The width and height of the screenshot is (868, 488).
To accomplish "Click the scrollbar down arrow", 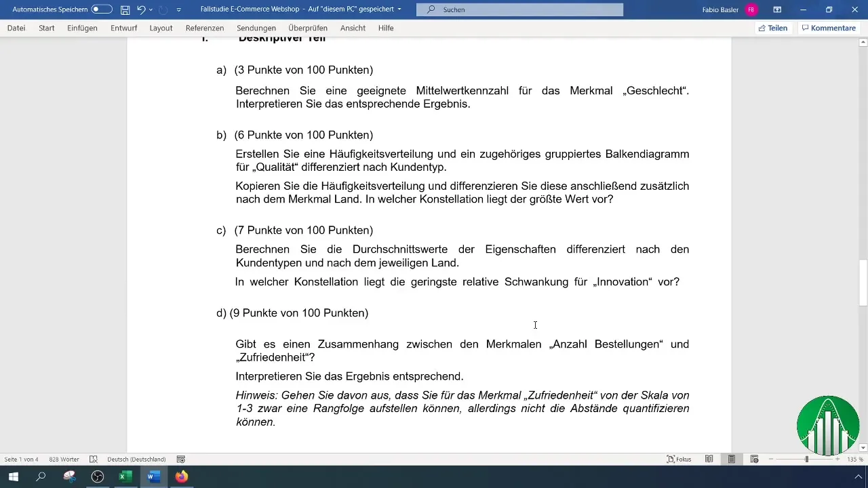I will pyautogui.click(x=863, y=448).
